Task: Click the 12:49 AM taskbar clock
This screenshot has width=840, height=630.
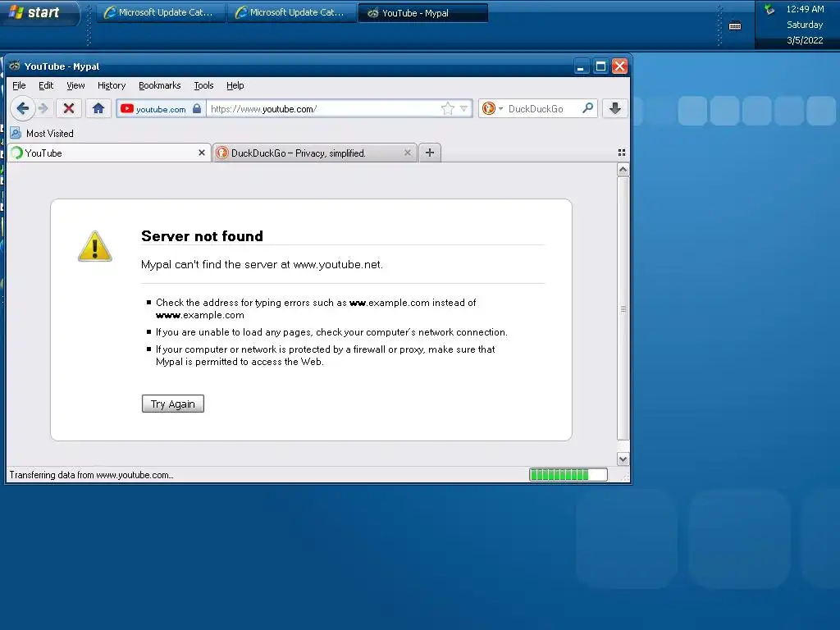Action: tap(805, 9)
